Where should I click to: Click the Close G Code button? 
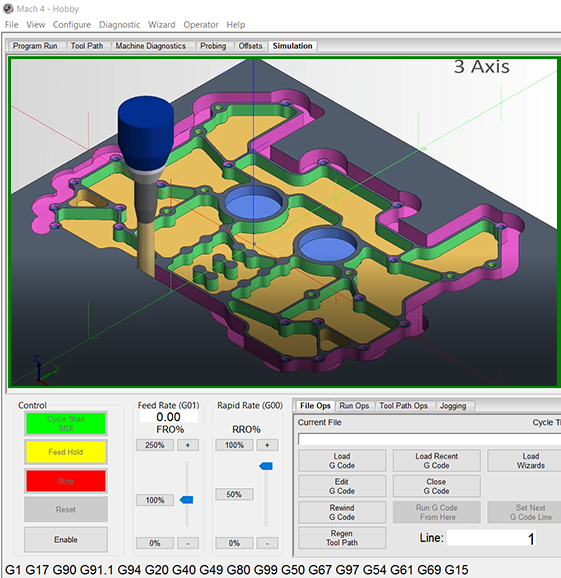pos(437,486)
